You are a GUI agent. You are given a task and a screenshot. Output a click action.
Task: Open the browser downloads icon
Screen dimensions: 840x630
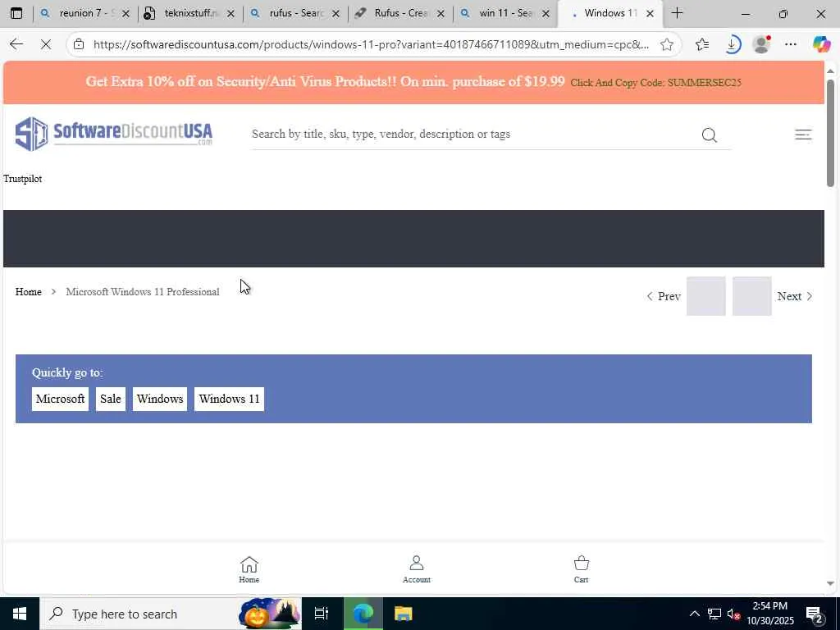point(732,44)
